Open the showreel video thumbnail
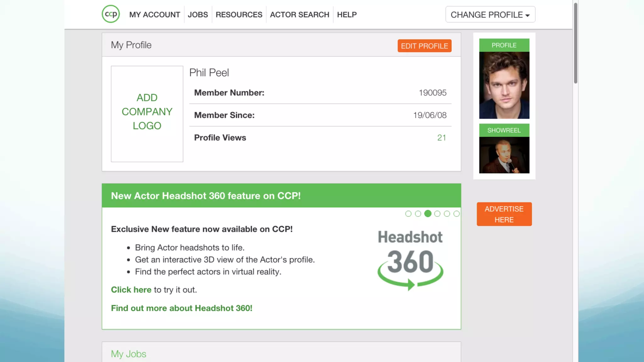The height and width of the screenshot is (362, 644). tap(504, 155)
